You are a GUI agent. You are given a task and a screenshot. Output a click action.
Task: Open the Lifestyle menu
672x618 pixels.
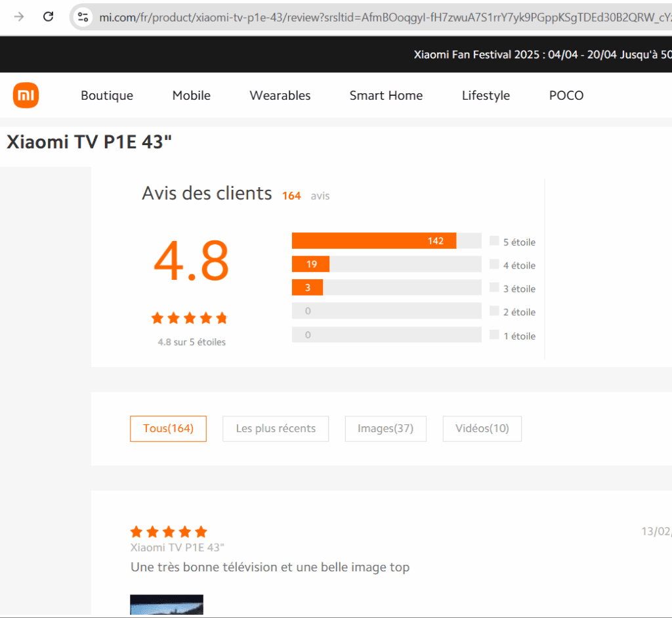click(x=486, y=96)
